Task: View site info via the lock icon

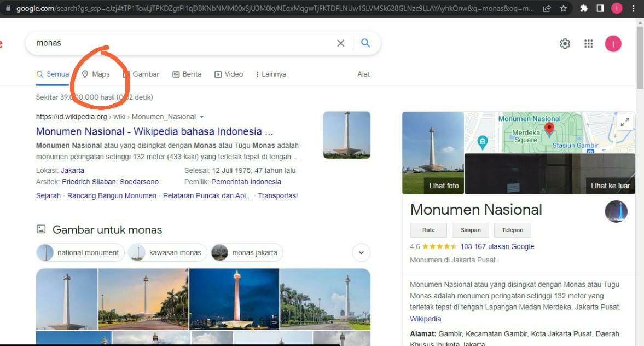Action: 8,8
